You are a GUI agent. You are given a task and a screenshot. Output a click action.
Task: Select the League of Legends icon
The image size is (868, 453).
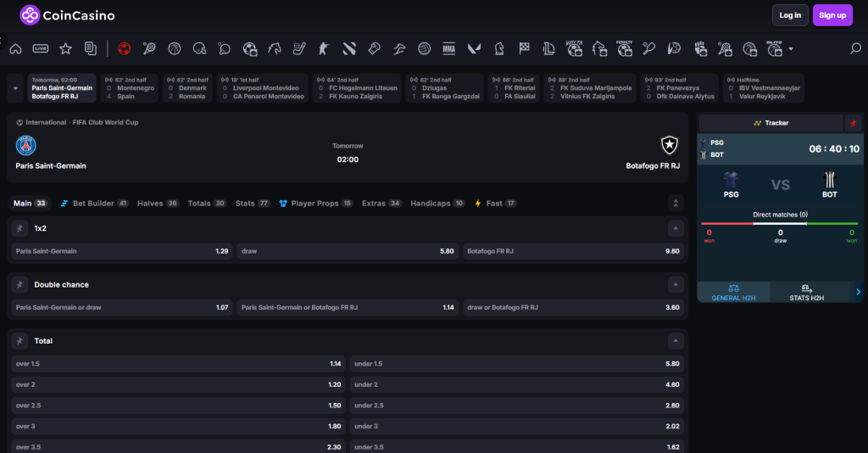point(549,48)
